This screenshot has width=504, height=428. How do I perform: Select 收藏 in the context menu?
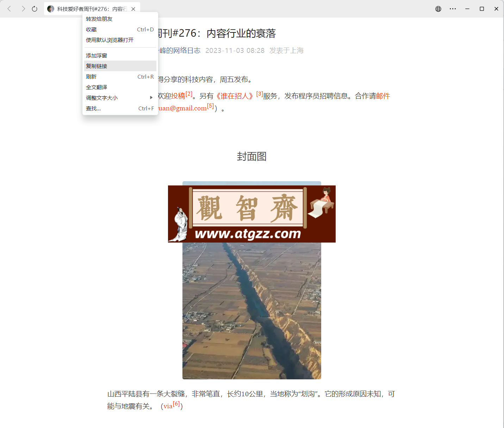(x=120, y=30)
